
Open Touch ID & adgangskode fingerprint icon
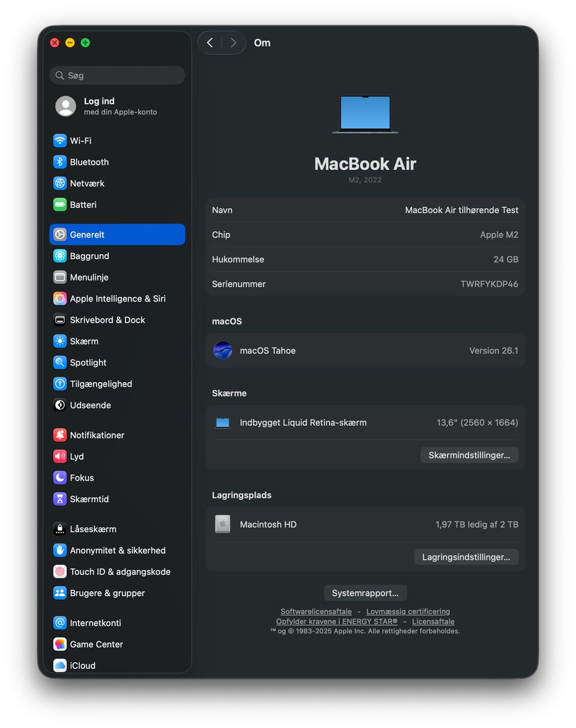point(59,571)
